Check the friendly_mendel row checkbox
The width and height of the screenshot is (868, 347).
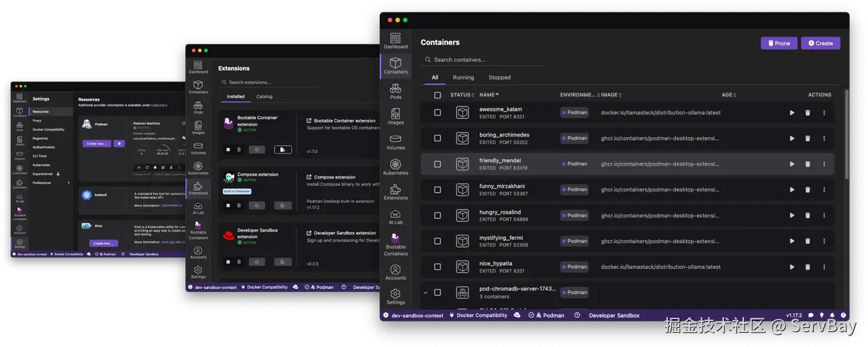pos(437,164)
